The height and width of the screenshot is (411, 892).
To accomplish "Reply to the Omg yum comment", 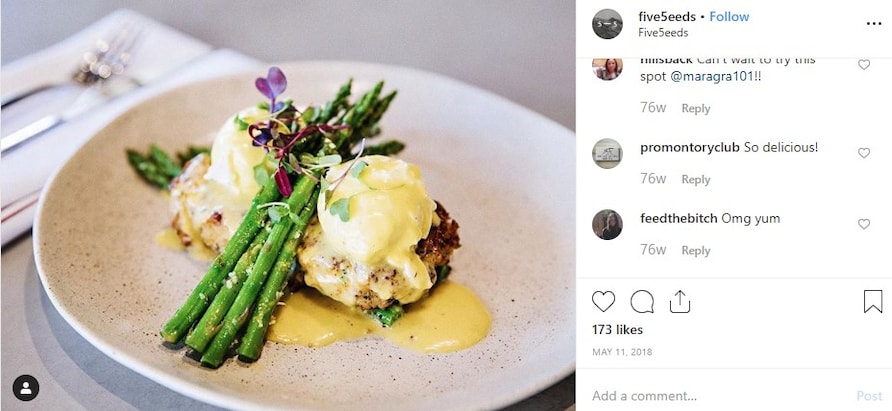I will click(696, 251).
